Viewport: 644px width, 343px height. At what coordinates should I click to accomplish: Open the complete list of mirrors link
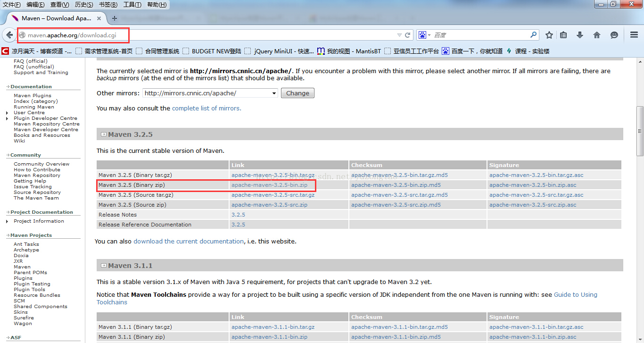[x=206, y=108]
